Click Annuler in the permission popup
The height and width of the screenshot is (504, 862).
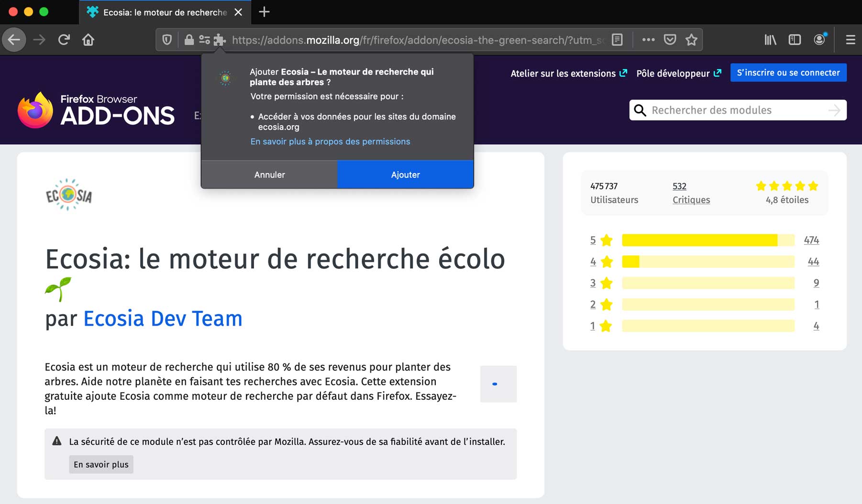point(269,175)
